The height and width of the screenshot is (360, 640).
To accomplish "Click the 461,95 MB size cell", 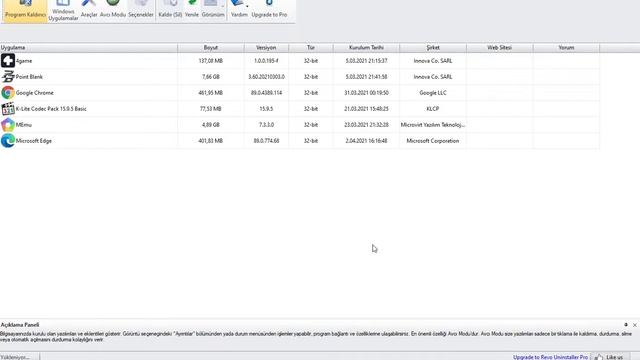I will coord(211,93).
